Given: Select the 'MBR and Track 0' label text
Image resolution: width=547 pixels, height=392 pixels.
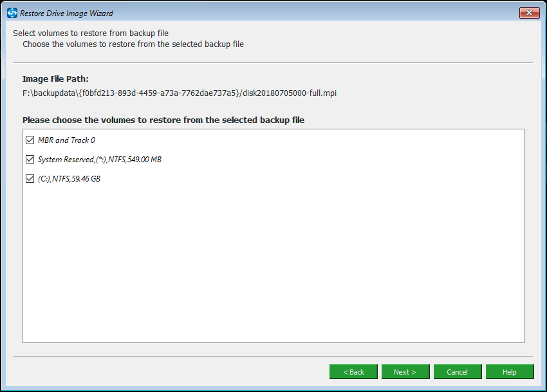Looking at the screenshot, I should pyautogui.click(x=66, y=140).
